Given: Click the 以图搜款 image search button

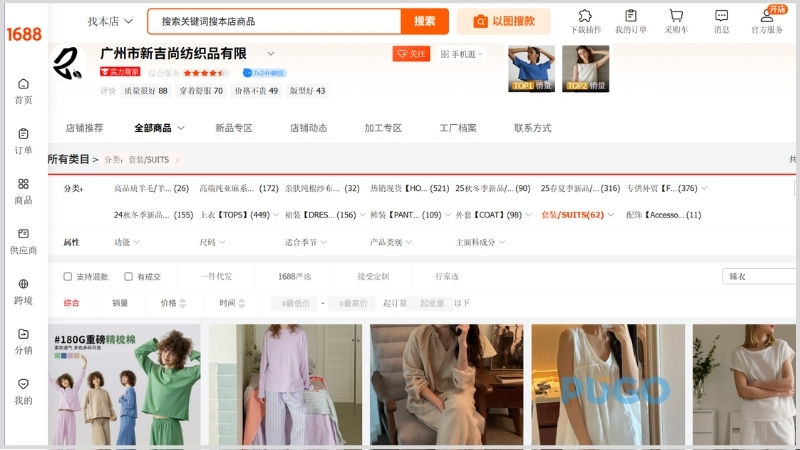Looking at the screenshot, I should click(503, 21).
